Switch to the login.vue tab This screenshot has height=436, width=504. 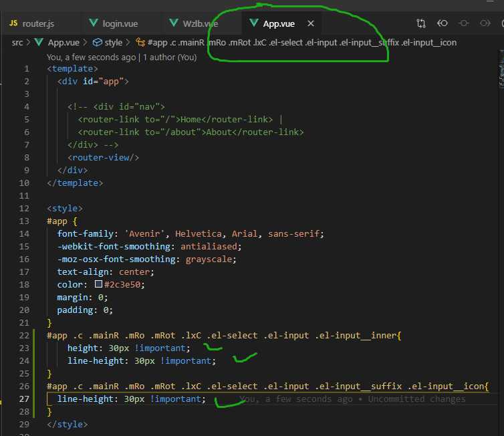(114, 23)
